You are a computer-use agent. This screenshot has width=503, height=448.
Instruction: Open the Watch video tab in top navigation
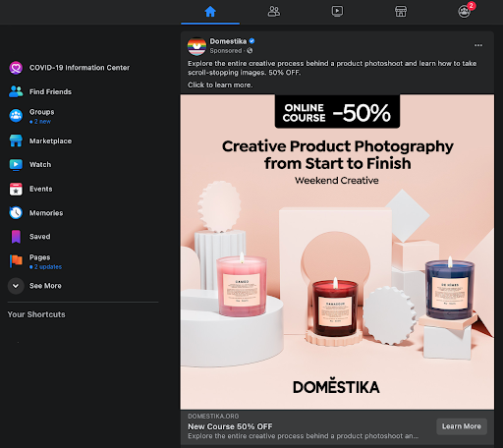[x=337, y=12]
